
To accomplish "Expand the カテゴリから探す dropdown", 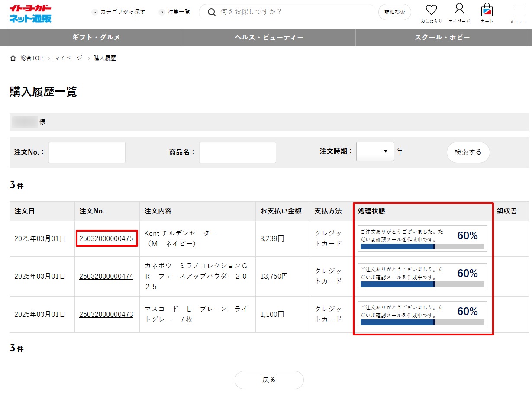I will (x=119, y=12).
